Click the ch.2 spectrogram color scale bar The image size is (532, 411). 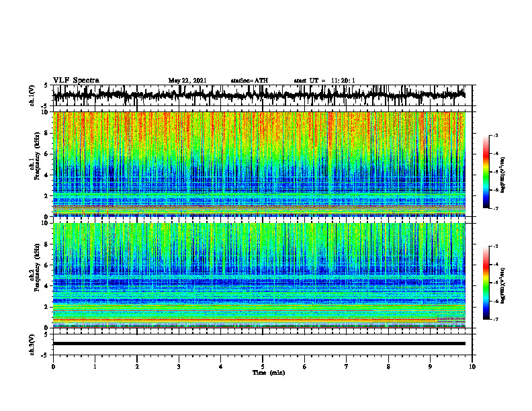pos(486,283)
